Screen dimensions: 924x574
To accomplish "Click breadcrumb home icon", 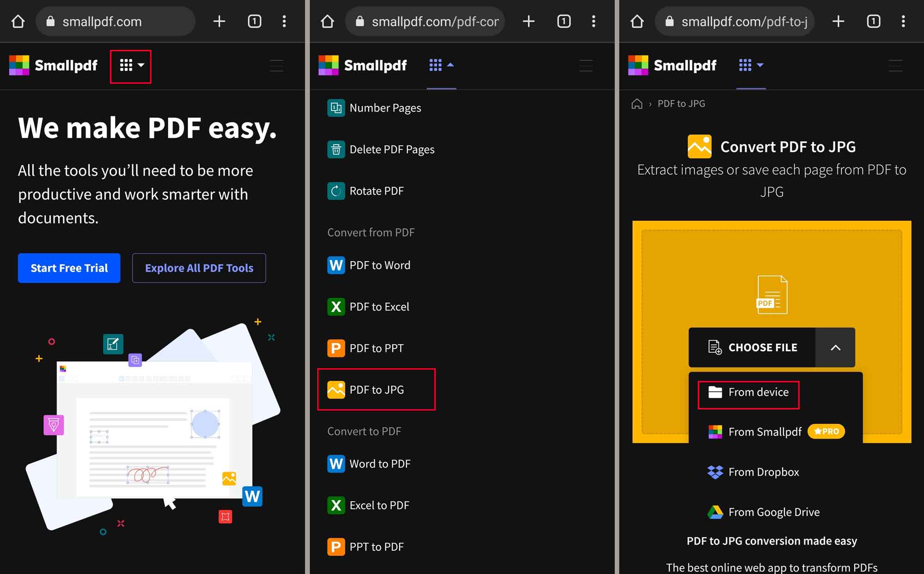I will pyautogui.click(x=637, y=104).
